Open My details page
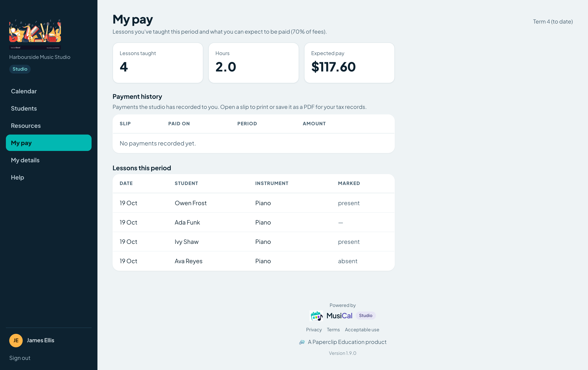Viewport: 588px width, 370px height. point(49,160)
